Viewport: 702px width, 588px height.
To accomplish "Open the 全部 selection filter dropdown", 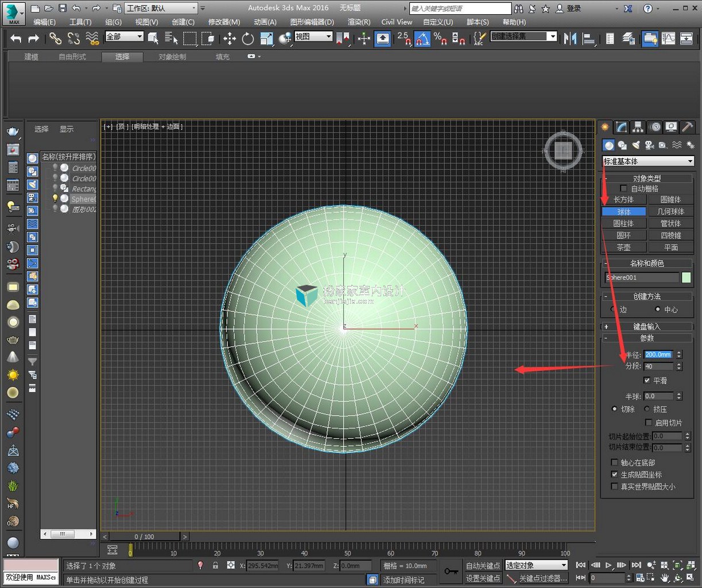I will [124, 36].
